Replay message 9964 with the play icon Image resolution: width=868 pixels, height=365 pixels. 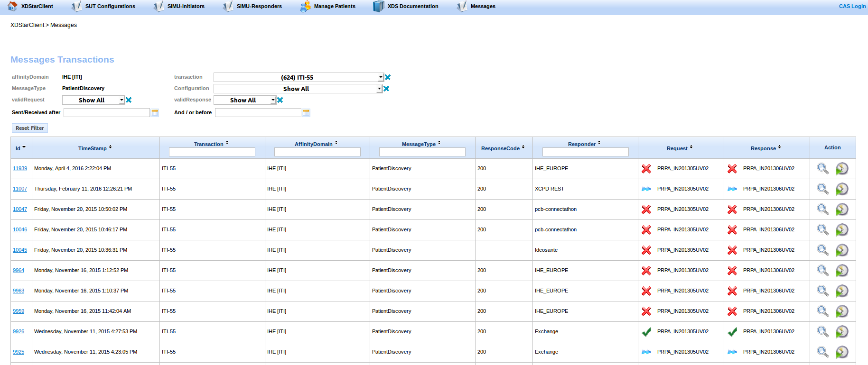842,271
